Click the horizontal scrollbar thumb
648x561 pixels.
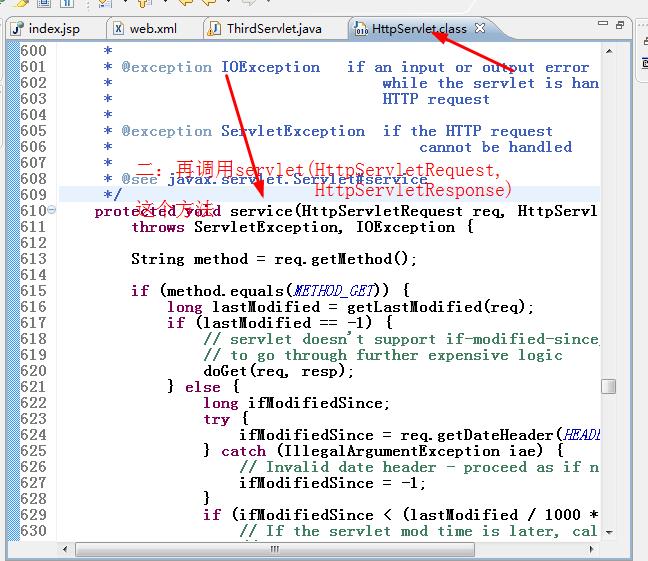(x=275, y=549)
